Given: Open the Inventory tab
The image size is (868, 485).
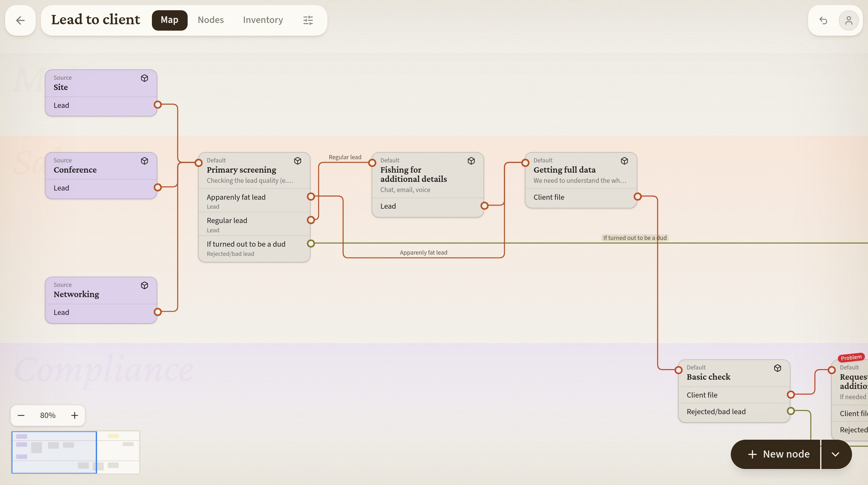Looking at the screenshot, I should pyautogui.click(x=263, y=20).
